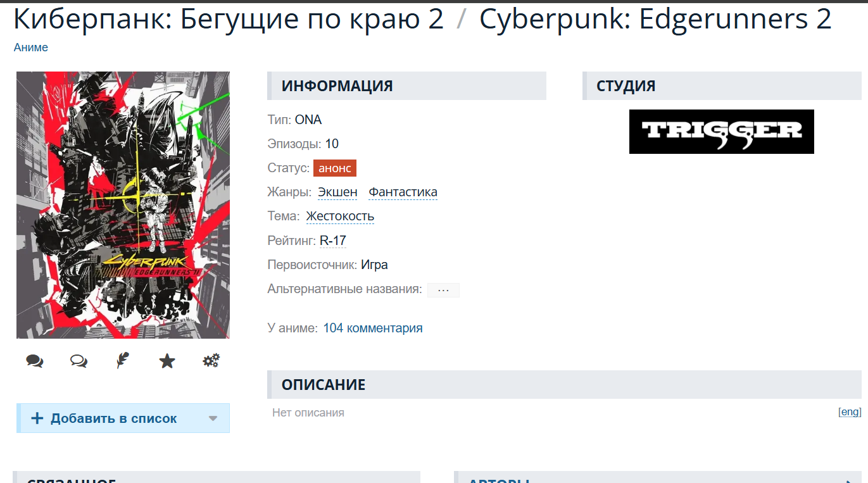Click the Добавить в список button
The width and height of the screenshot is (868, 483).
point(123,418)
